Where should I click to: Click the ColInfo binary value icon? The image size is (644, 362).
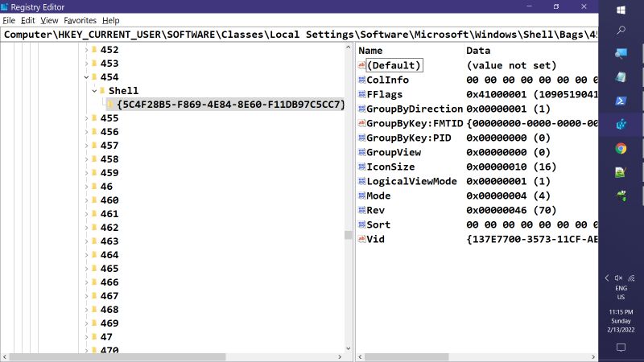click(x=361, y=80)
